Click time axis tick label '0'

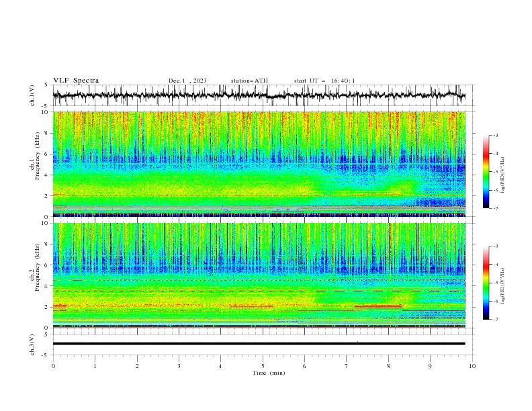coord(53,366)
